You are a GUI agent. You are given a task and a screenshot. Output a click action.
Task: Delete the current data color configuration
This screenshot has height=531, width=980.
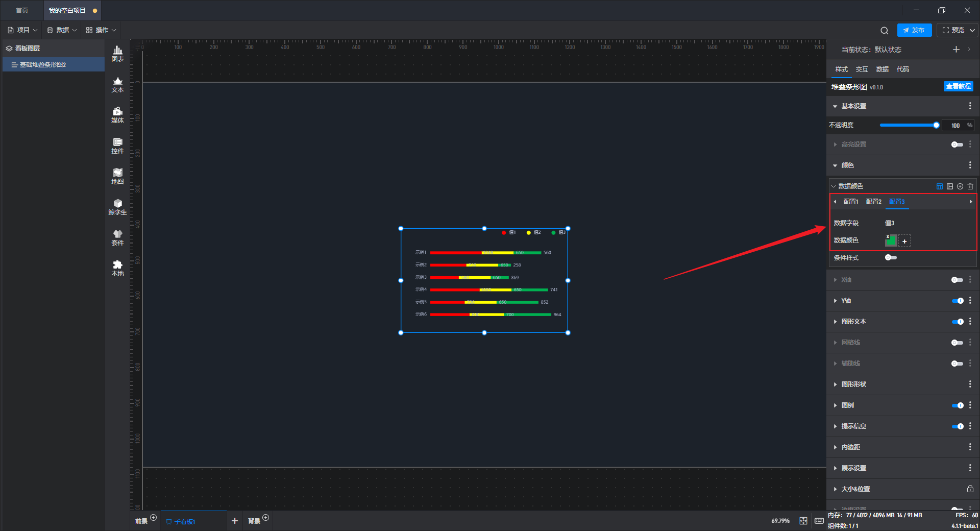970,186
